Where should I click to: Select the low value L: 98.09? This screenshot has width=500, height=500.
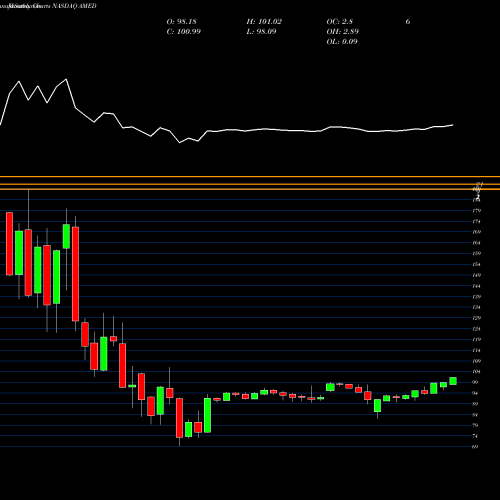(261, 32)
